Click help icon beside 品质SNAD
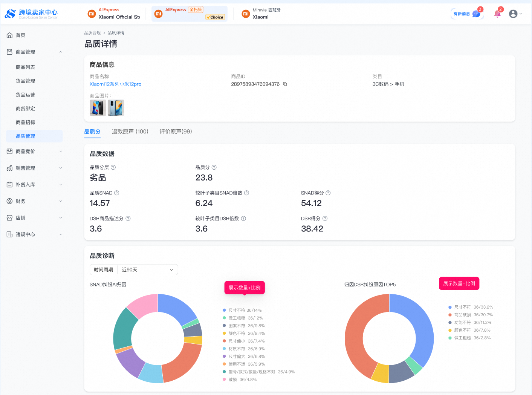 click(116, 193)
